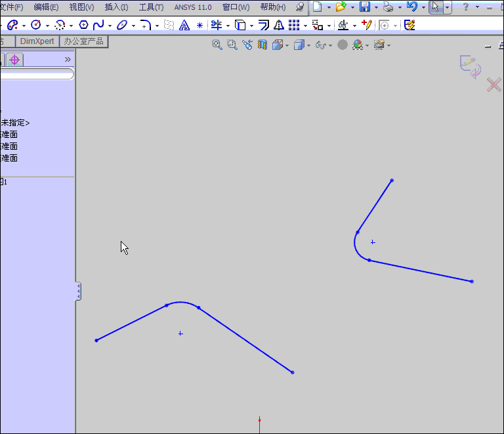Open the 编辑(E) menu
The height and width of the screenshot is (434, 504).
(x=47, y=7)
